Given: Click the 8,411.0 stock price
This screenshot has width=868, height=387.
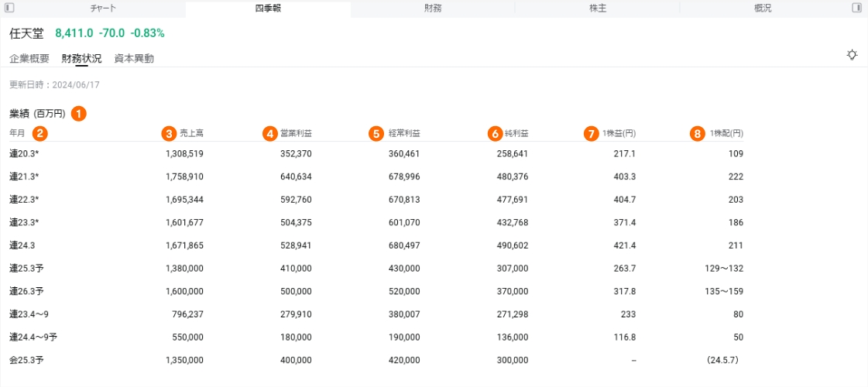Looking at the screenshot, I should pyautogui.click(x=74, y=33).
